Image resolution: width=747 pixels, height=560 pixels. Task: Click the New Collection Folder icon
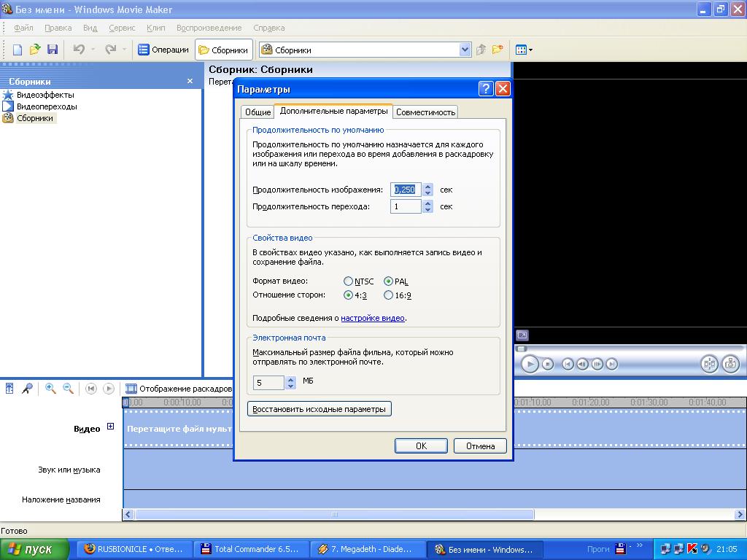tap(498, 50)
